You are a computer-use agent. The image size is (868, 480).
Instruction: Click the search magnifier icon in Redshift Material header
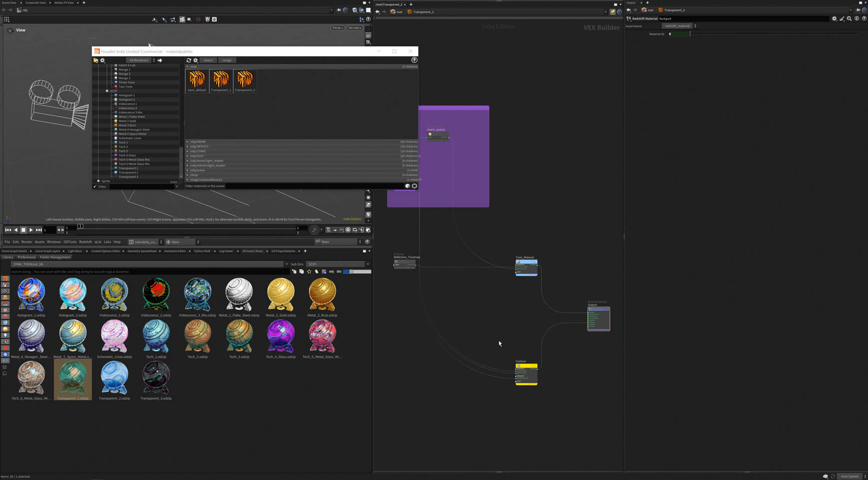pyautogui.click(x=850, y=18)
